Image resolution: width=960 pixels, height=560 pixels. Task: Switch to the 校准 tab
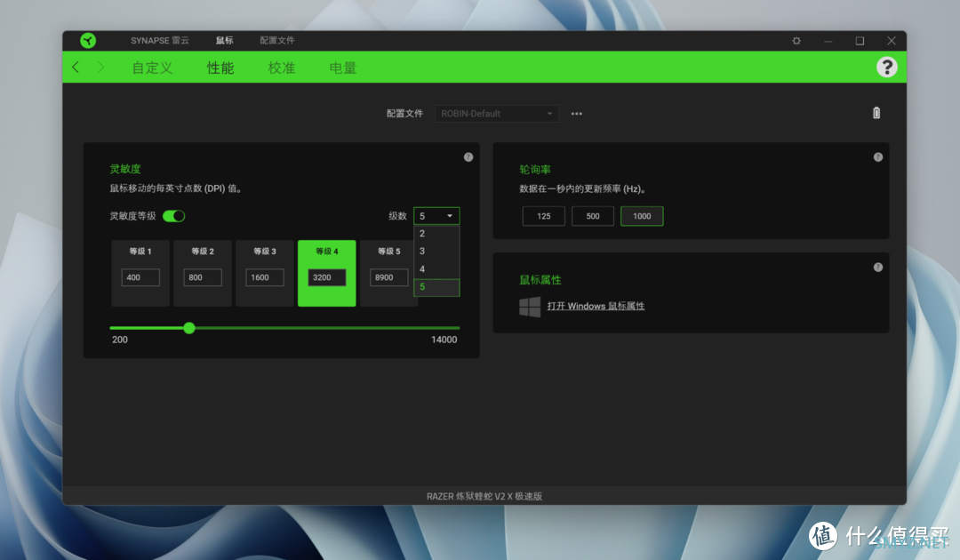pos(282,68)
